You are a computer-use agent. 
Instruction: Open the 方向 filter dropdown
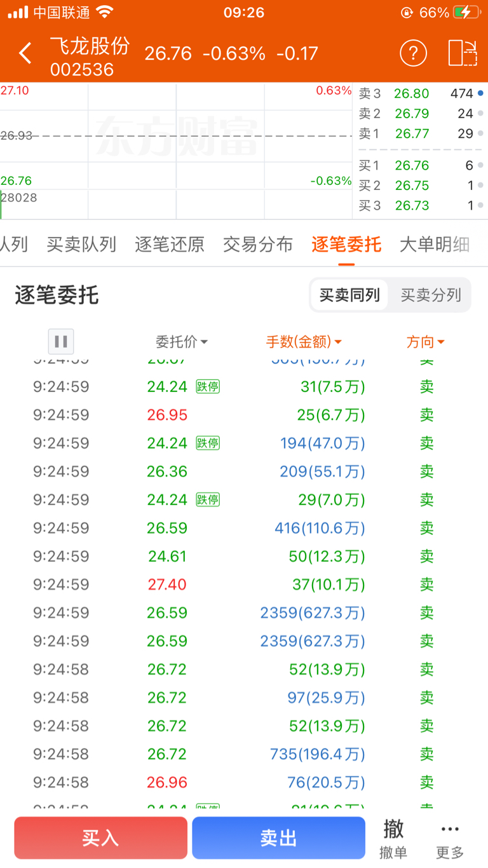(x=425, y=342)
